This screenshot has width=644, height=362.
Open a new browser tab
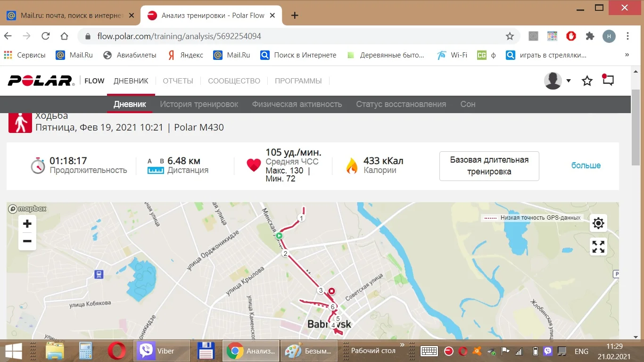pos(295,16)
